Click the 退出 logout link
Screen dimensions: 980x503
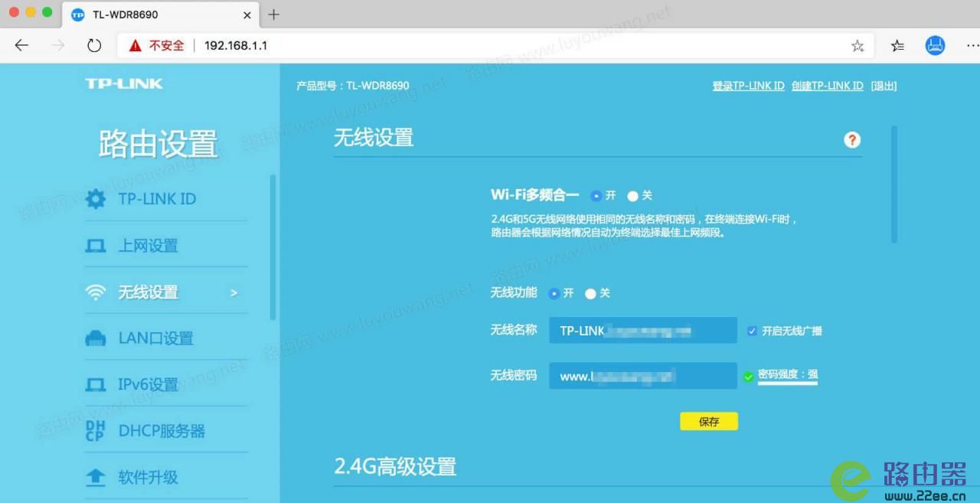(884, 86)
